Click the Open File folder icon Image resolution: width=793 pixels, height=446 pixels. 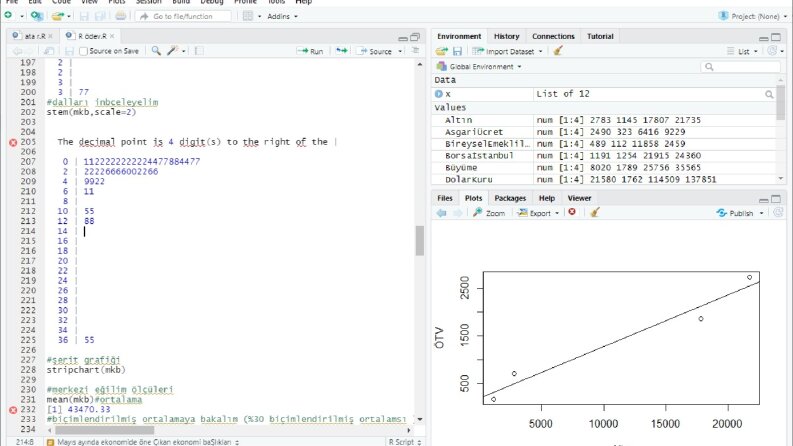[58, 16]
